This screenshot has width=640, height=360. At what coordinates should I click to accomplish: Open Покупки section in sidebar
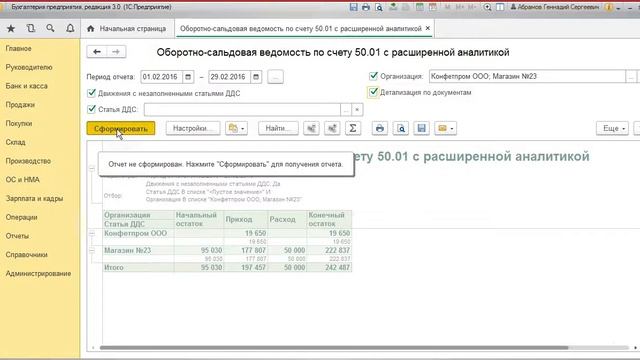[x=19, y=123]
